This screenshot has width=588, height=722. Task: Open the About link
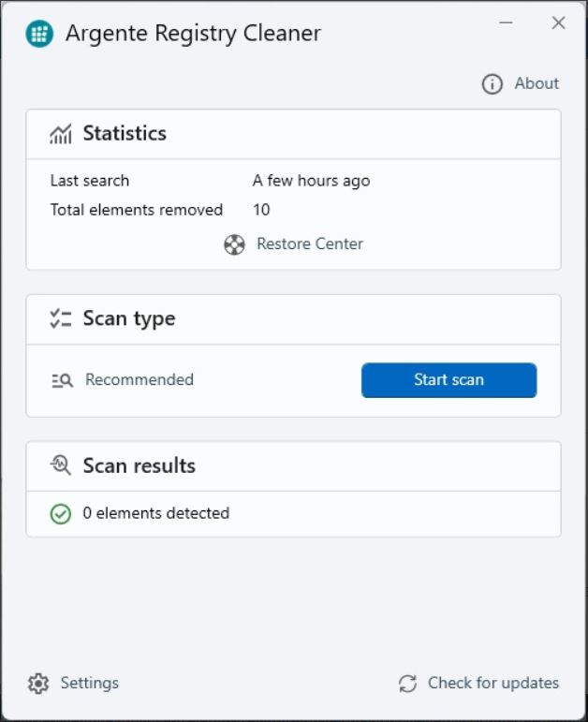click(x=537, y=83)
